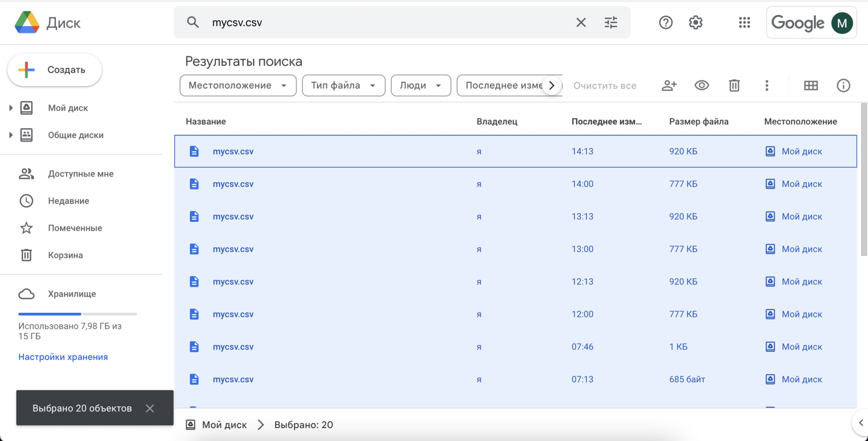868x441 pixels.
Task: Clear the search query with X
Action: pyautogui.click(x=581, y=22)
